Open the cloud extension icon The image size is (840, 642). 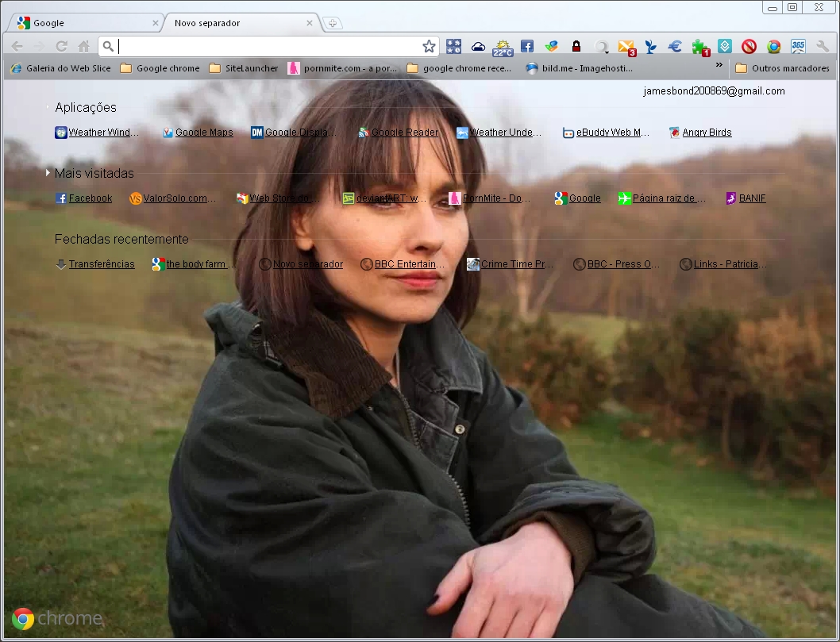(479, 47)
